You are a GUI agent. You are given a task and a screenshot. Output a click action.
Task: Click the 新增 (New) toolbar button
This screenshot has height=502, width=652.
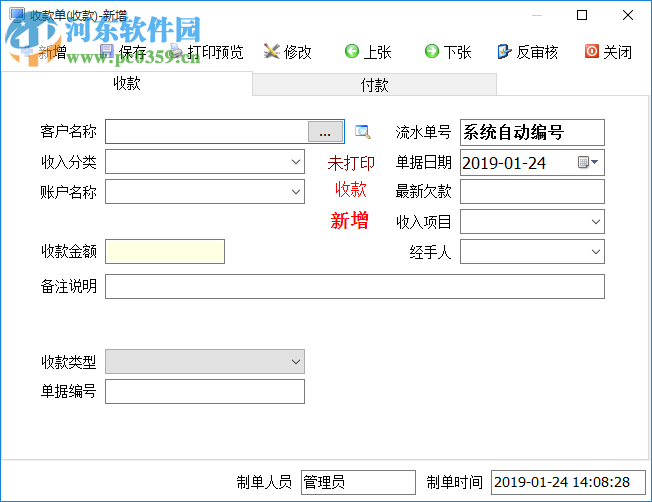[x=43, y=52]
